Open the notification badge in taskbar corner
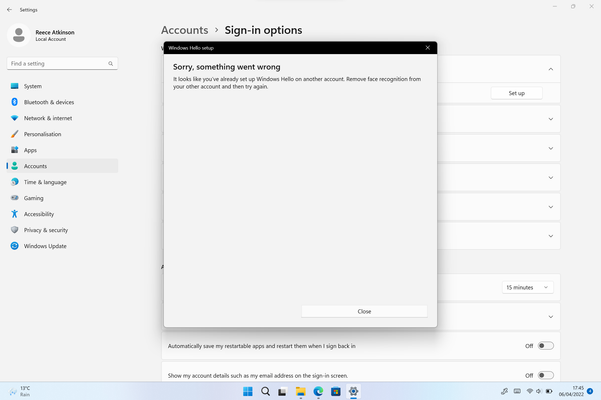 pos(590,391)
